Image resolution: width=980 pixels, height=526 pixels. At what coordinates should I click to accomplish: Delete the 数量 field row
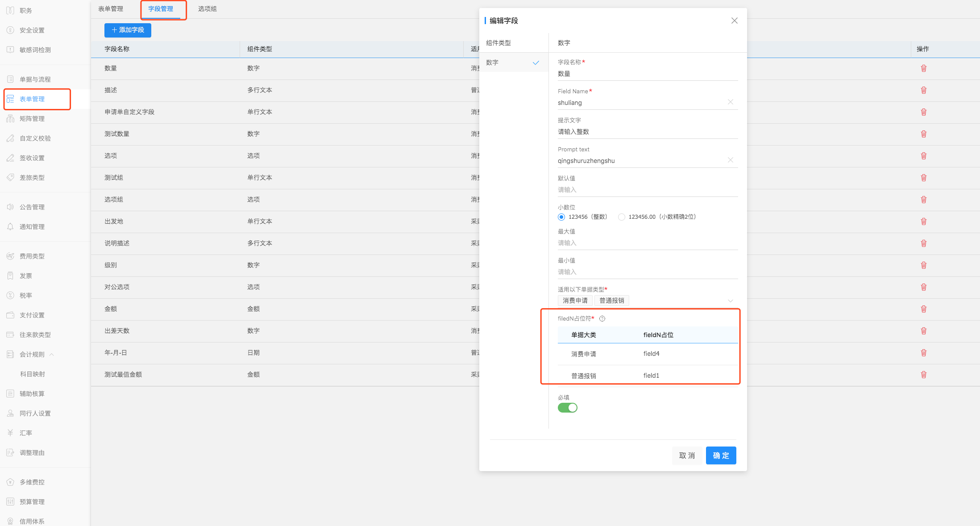click(924, 68)
